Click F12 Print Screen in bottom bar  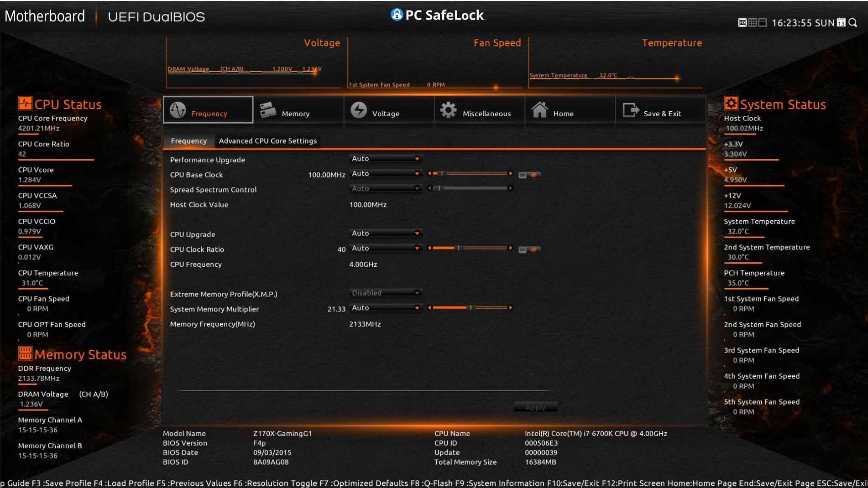click(633, 483)
